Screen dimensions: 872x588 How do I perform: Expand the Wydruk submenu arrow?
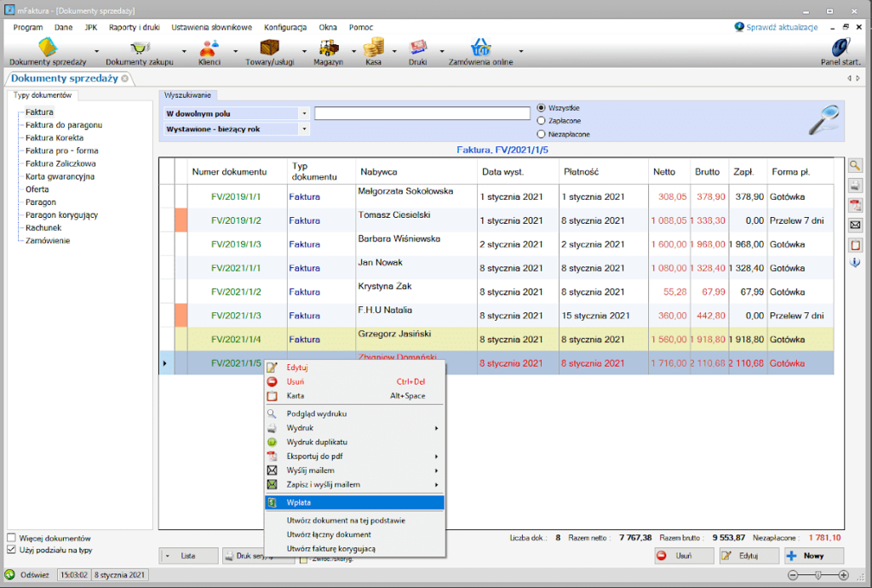pos(437,428)
